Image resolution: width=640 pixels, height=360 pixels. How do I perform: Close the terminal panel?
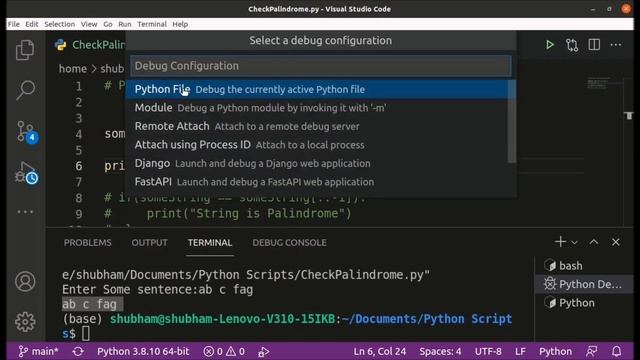click(616, 242)
